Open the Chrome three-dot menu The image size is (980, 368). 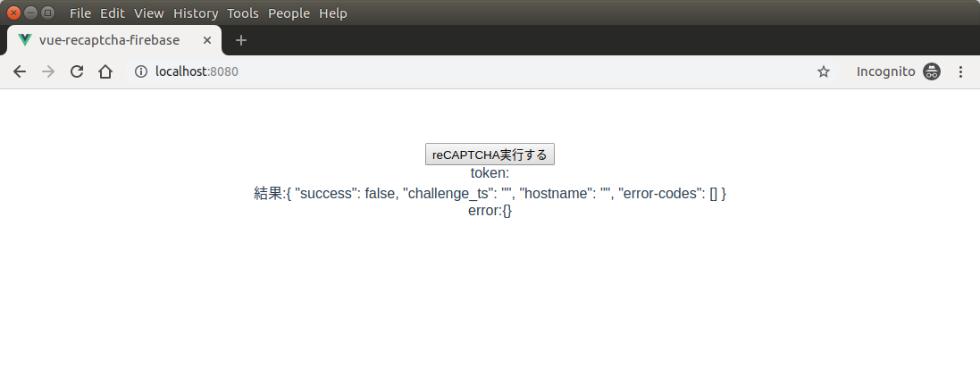pos(961,71)
